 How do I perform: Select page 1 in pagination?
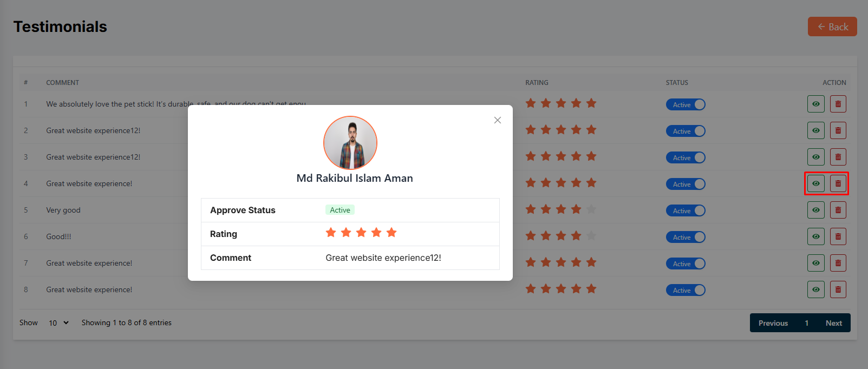tap(806, 323)
